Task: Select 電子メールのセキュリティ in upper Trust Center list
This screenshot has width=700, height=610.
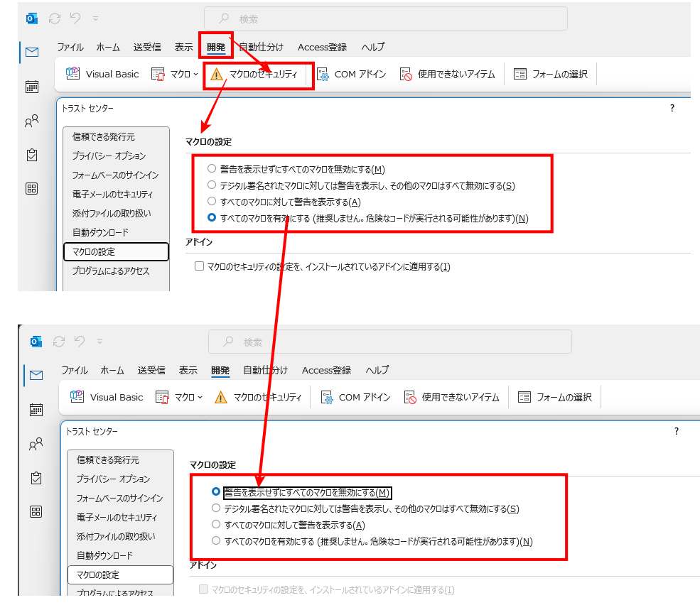Action: click(112, 194)
